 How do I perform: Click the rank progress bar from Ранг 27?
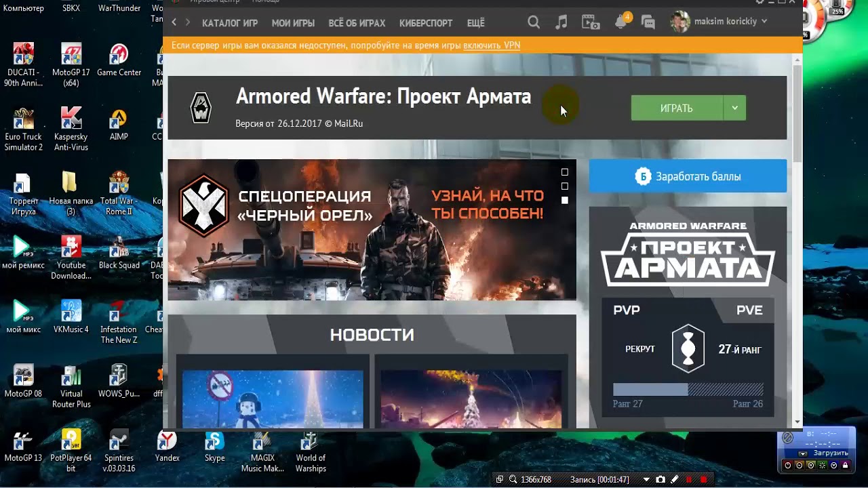tap(688, 390)
